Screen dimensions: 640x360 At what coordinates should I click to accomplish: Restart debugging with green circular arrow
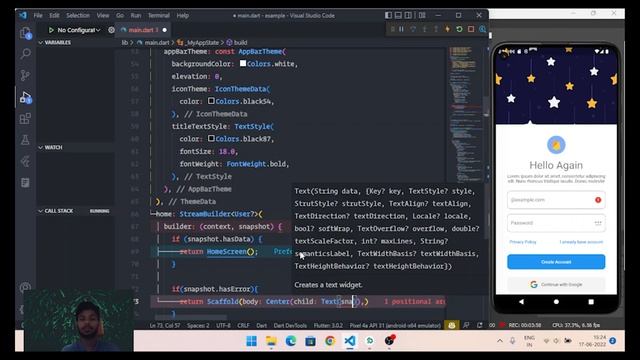pyautogui.click(x=459, y=29)
